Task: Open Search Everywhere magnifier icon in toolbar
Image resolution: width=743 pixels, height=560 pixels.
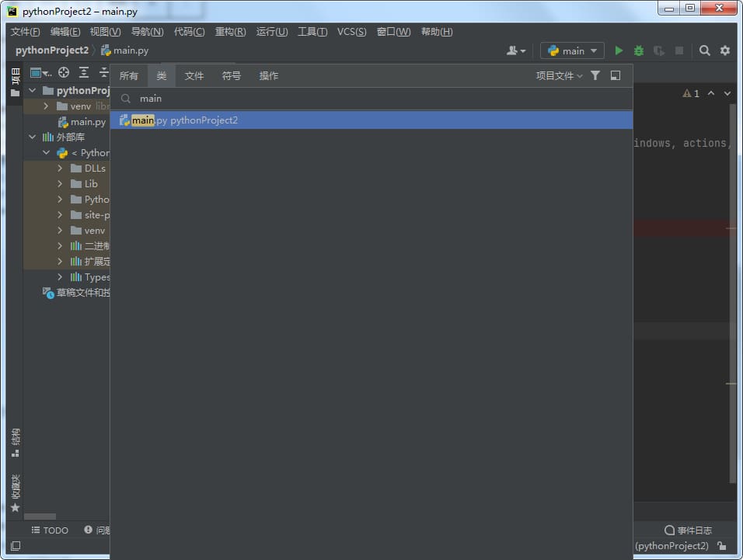Action: click(x=705, y=50)
